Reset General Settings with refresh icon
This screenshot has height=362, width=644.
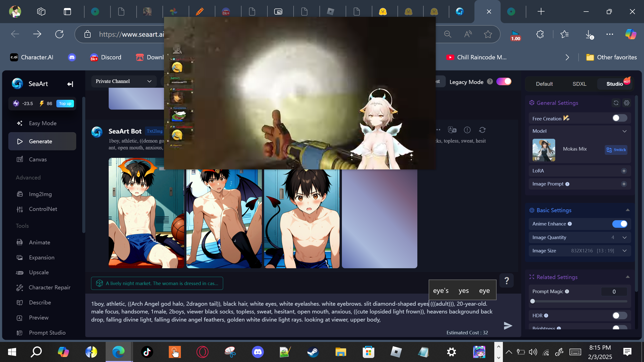click(616, 103)
